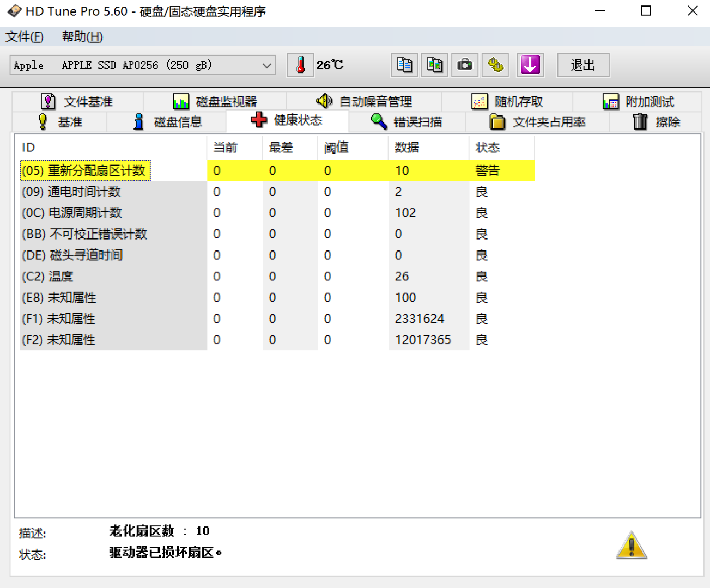This screenshot has height=588, width=710.
Task: Select the (F1) 未知属性 row
Action: (277, 319)
